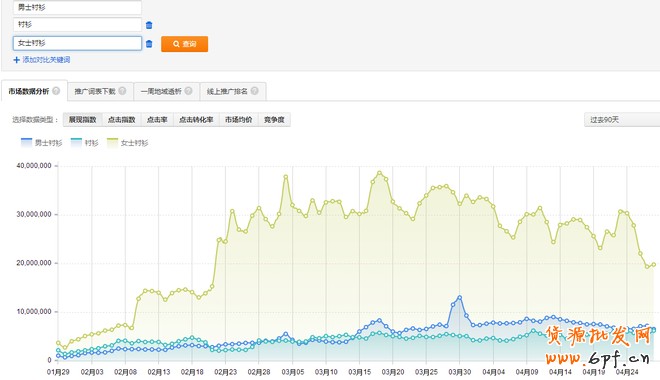Toggle the 女士衬衫 series in the legend
The height and width of the screenshot is (380, 660).
(128, 143)
